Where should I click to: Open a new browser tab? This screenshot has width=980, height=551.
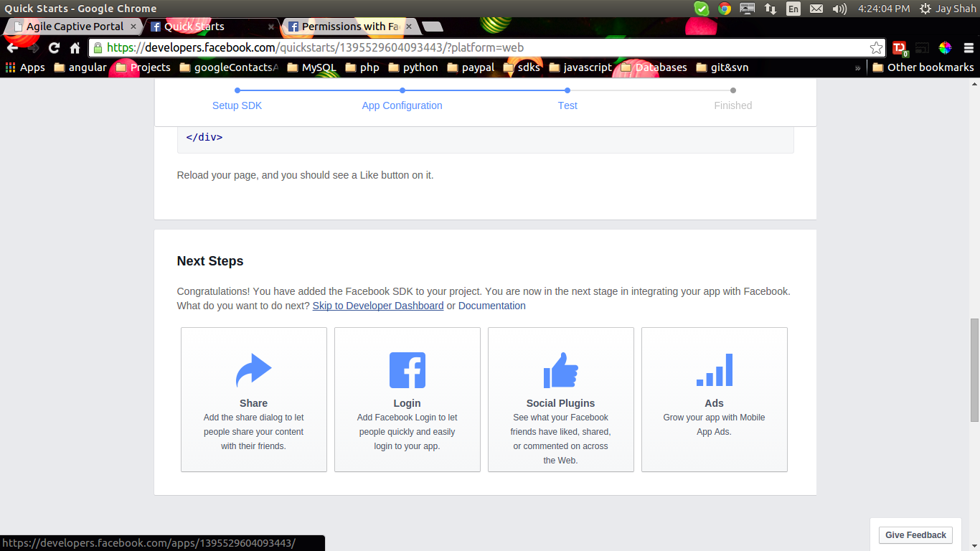pyautogui.click(x=433, y=27)
